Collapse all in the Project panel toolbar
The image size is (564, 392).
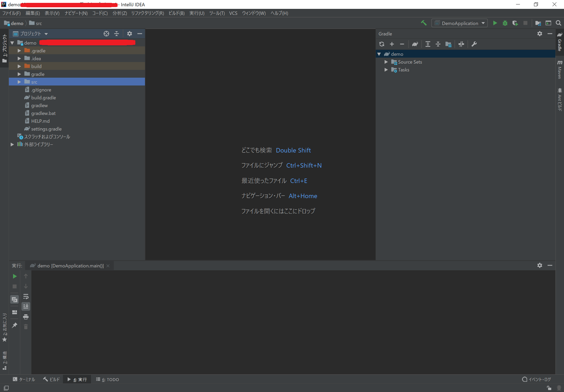pyautogui.click(x=117, y=34)
